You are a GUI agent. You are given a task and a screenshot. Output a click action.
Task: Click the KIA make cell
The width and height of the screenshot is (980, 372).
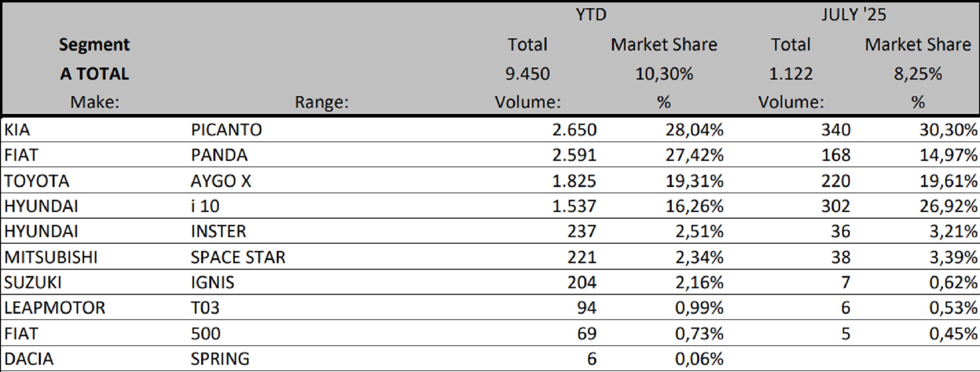(17, 130)
